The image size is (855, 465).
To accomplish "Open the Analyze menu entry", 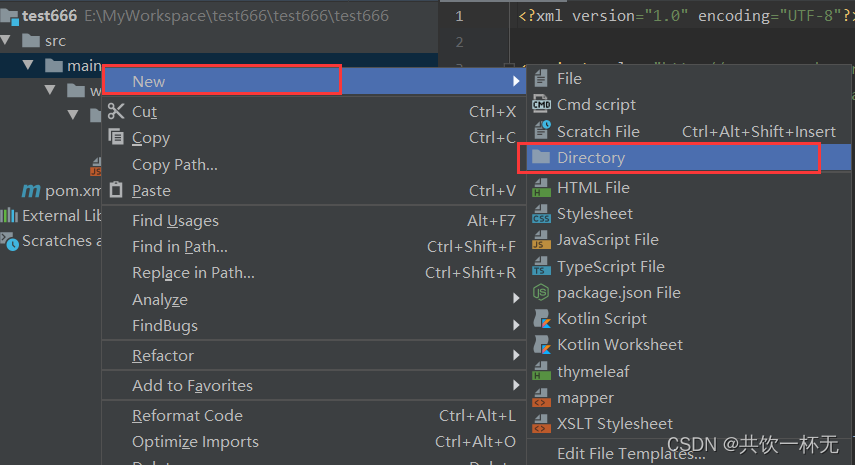I will [314, 299].
